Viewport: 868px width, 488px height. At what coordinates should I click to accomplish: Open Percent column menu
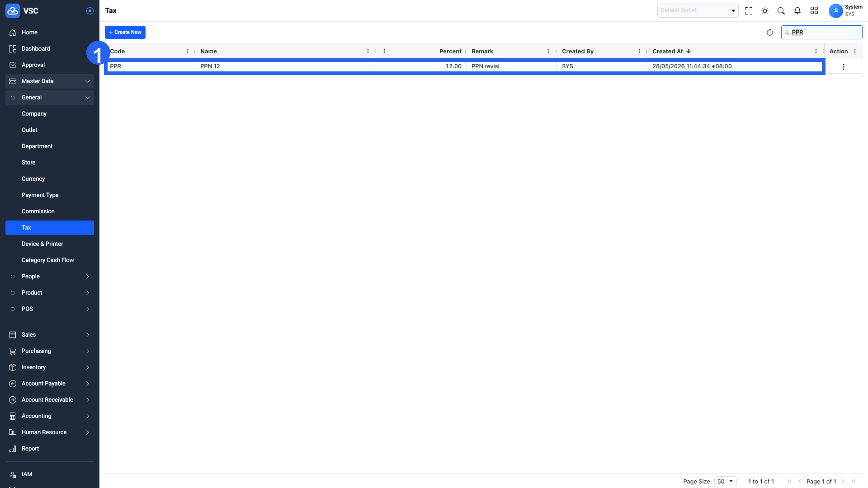[384, 52]
